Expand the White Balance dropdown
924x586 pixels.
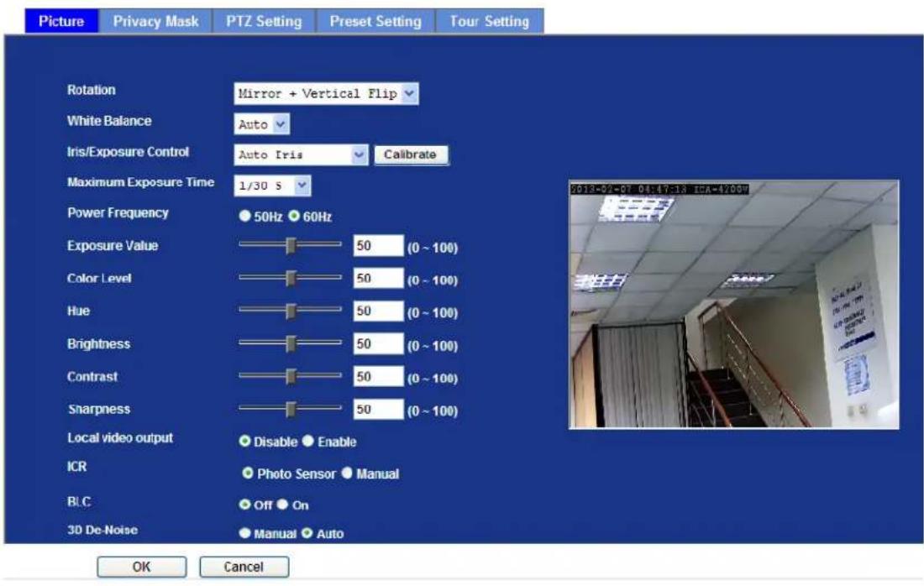(261, 124)
